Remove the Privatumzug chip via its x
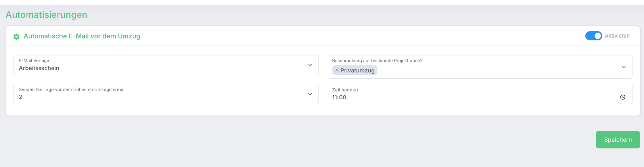Screen dimensions: 644x167 click(x=337, y=70)
